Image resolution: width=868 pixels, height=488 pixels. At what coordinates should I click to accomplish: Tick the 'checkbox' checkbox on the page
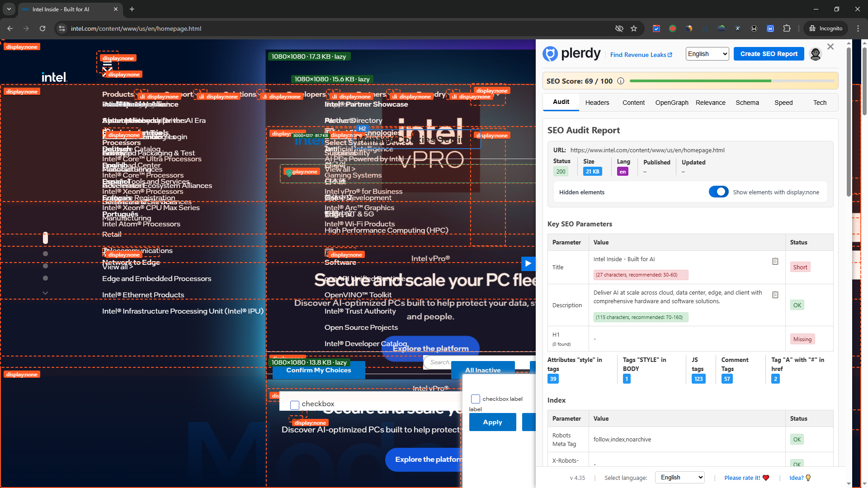[x=295, y=405]
